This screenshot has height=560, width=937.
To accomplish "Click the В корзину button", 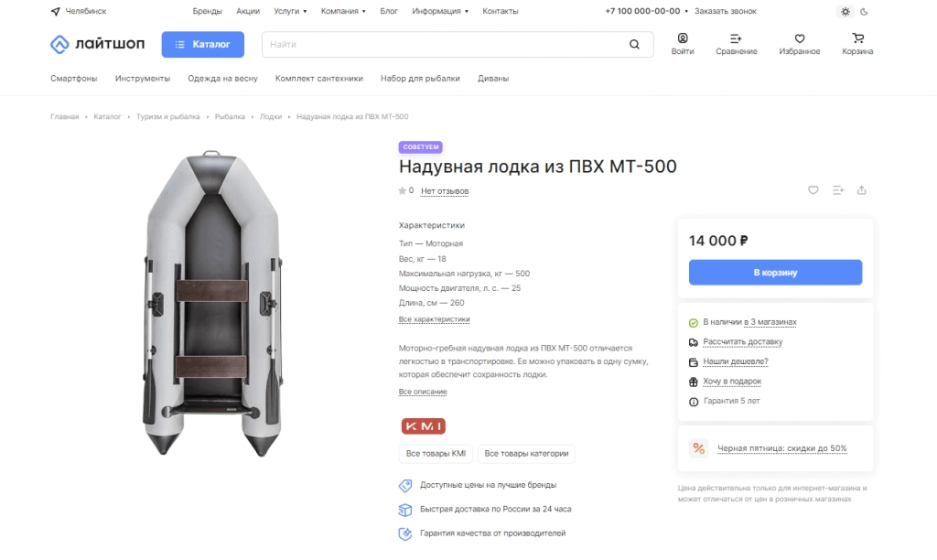I will [x=775, y=273].
